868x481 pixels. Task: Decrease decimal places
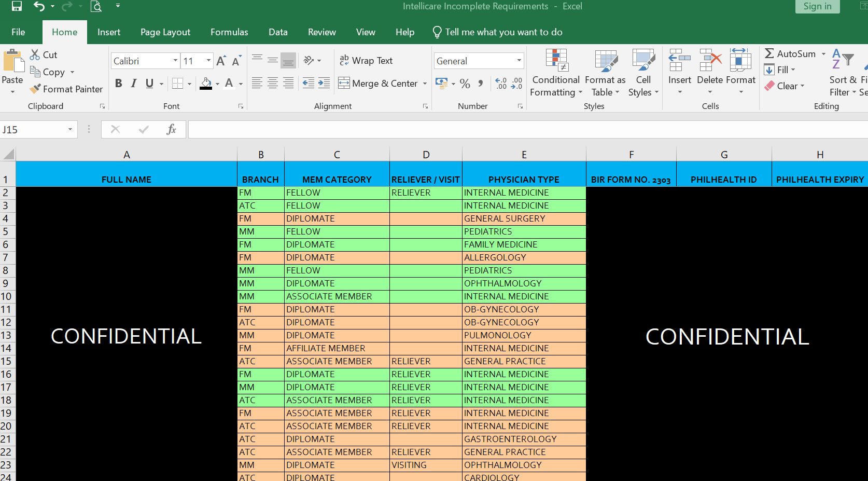click(516, 83)
